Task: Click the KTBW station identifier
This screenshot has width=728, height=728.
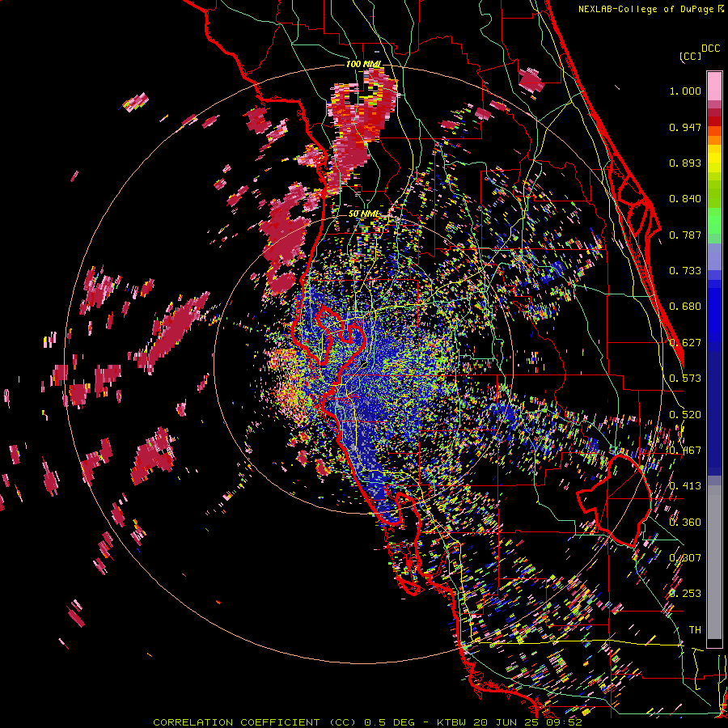Action: coord(452,722)
